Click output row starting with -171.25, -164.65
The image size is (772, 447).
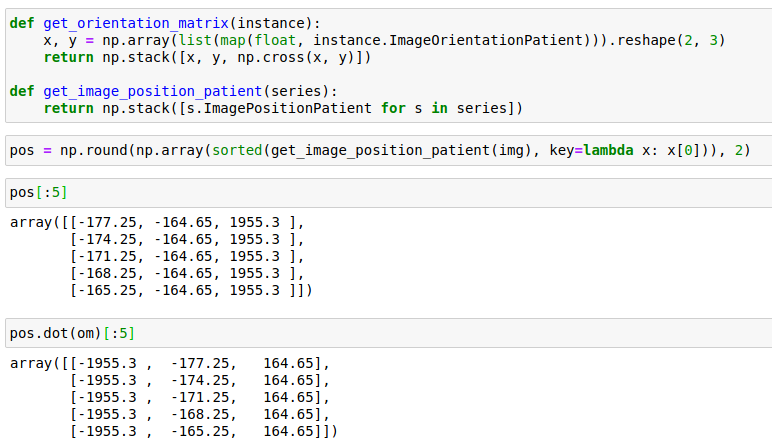(187, 256)
